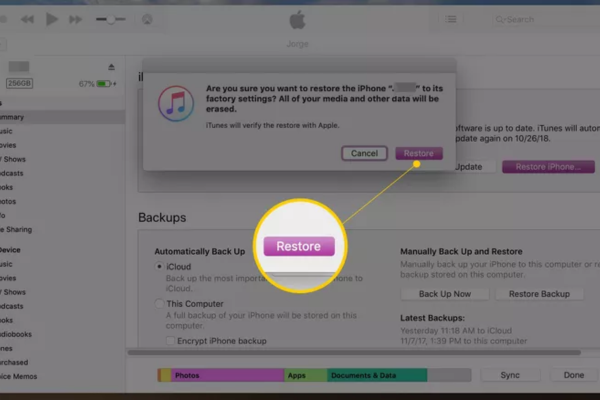Select Summary in the sidebar
The image size is (600, 400).
point(61,117)
